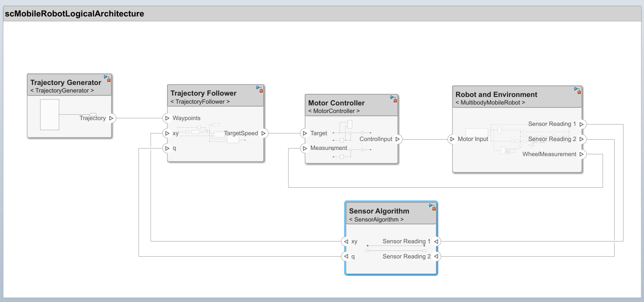Click the Motor Input port arrow
Viewport: 644px width, 302px height.
(452, 139)
